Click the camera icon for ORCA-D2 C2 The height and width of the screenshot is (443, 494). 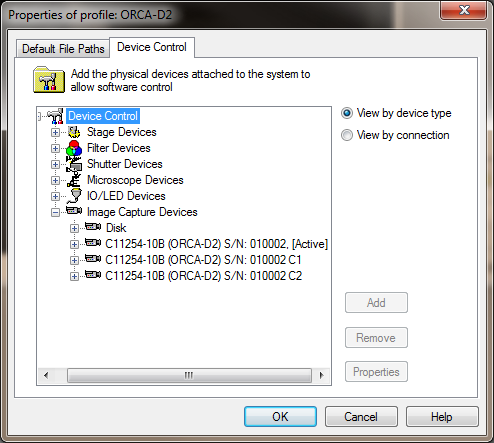pyautogui.click(x=93, y=275)
